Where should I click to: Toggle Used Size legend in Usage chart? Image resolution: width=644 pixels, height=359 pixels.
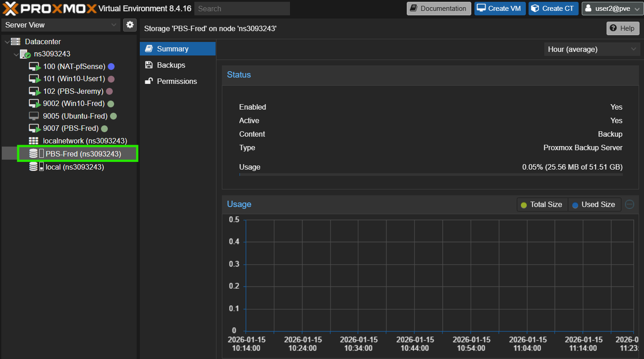pos(594,205)
